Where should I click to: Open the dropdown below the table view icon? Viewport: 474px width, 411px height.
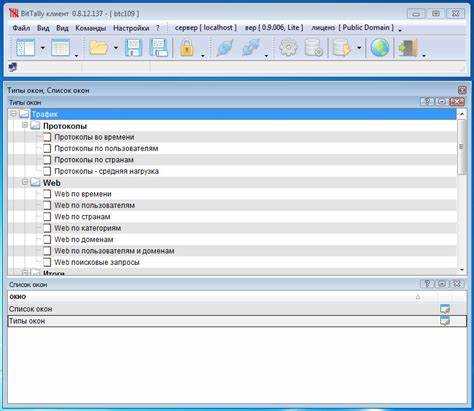click(76, 56)
